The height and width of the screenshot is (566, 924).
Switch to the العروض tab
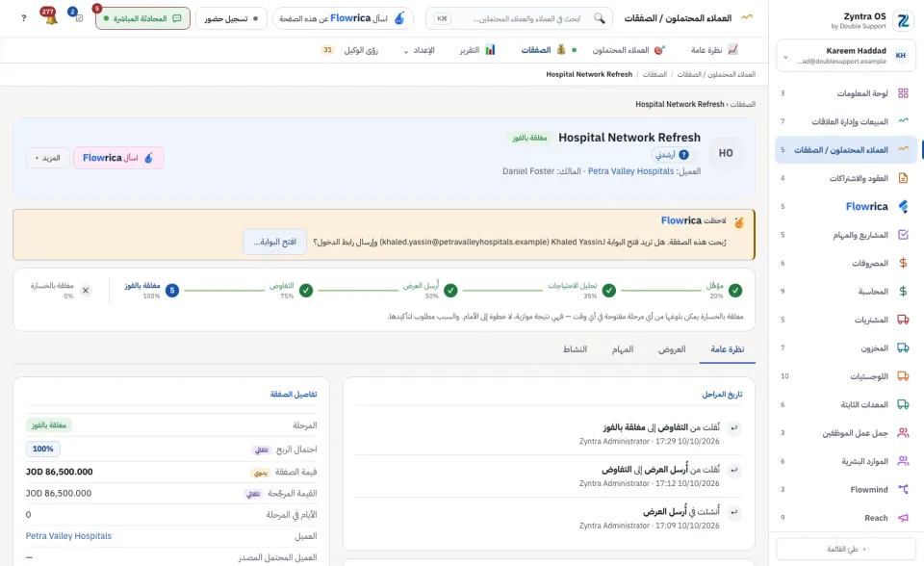point(672,349)
